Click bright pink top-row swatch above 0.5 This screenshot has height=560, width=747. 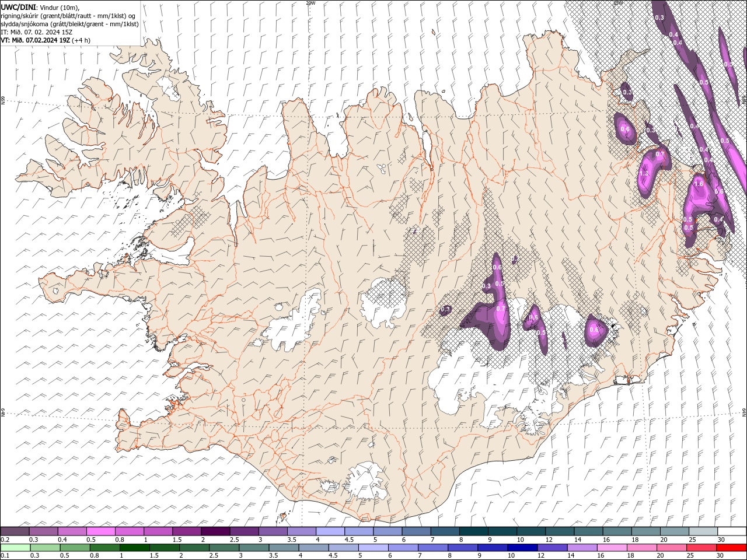point(100,531)
